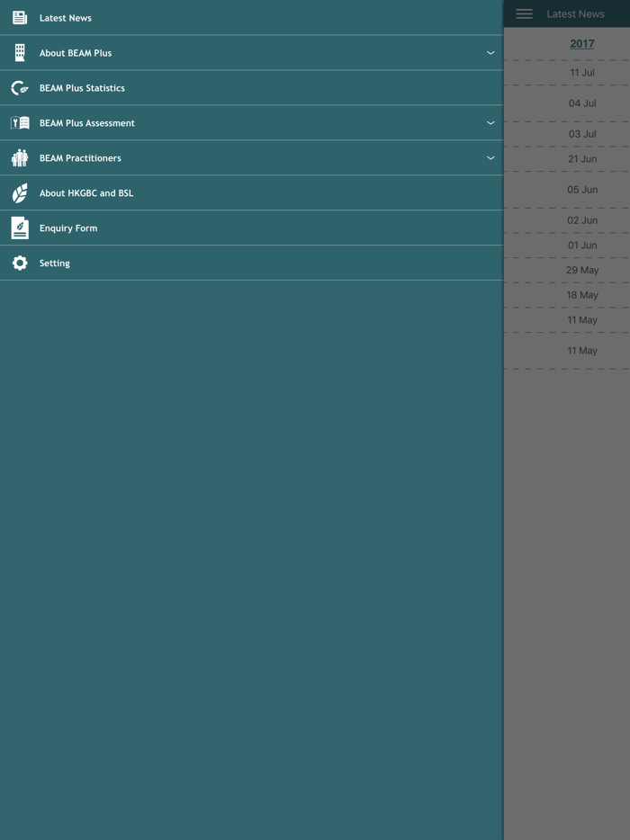Image resolution: width=630 pixels, height=840 pixels.
Task: Expand the About BEAM Plus chevron
Action: [490, 52]
